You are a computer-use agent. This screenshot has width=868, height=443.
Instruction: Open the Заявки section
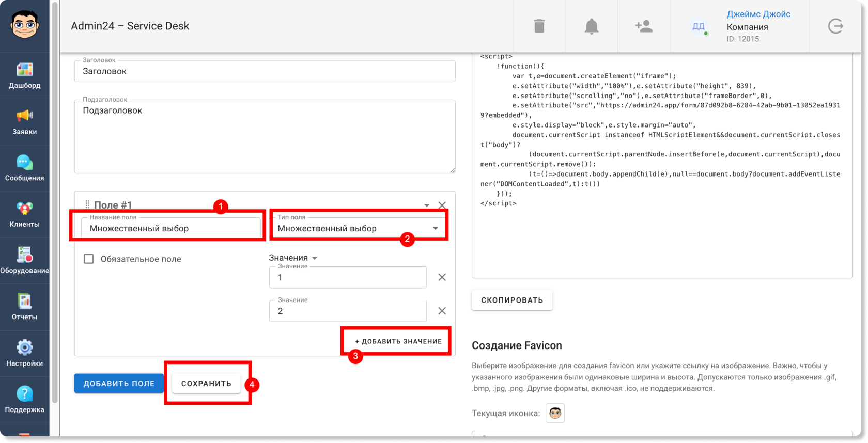pos(24,122)
